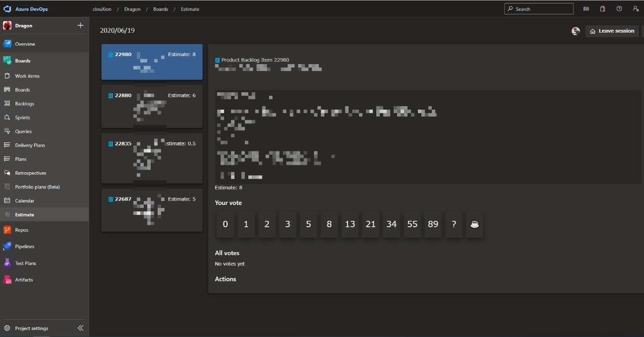Click the Dragon breadcrumb link

tap(132, 9)
